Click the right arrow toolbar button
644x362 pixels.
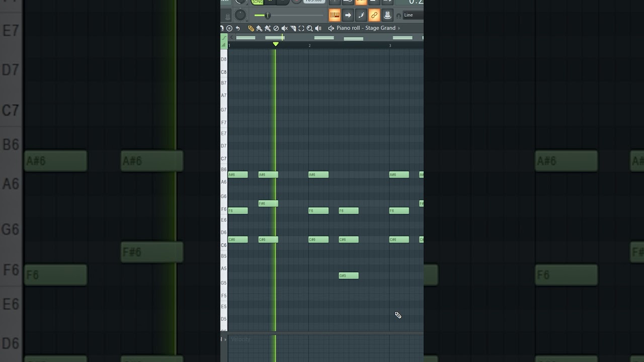click(x=348, y=15)
